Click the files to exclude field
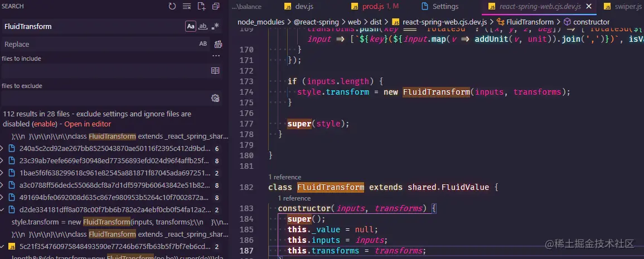 tap(105, 97)
